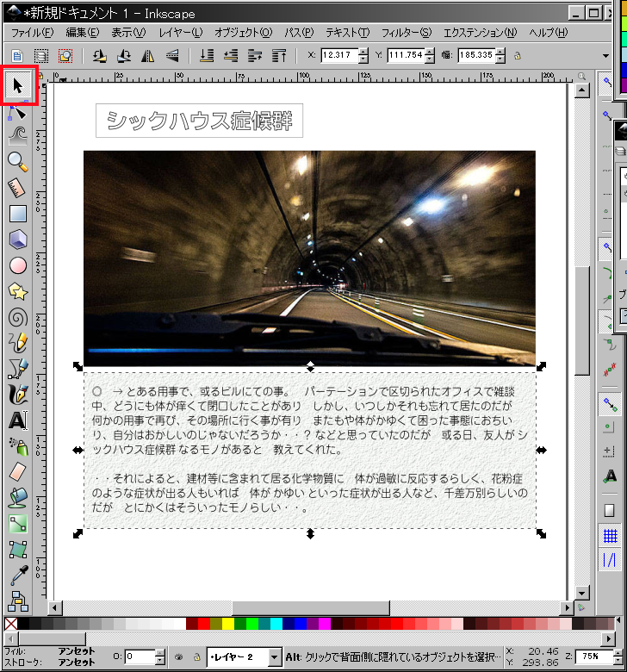Select the Ellipse circle tool
This screenshot has height=672, width=627.
coord(17,265)
